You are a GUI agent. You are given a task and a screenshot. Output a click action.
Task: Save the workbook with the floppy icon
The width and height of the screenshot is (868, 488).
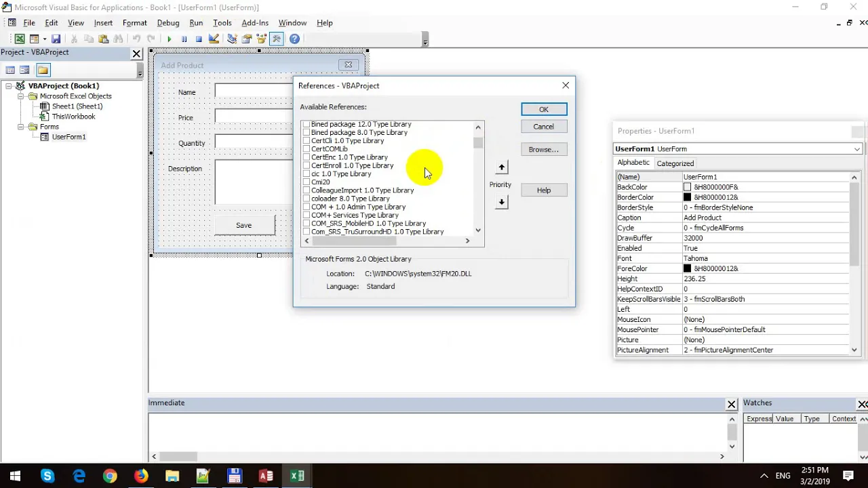tap(56, 39)
